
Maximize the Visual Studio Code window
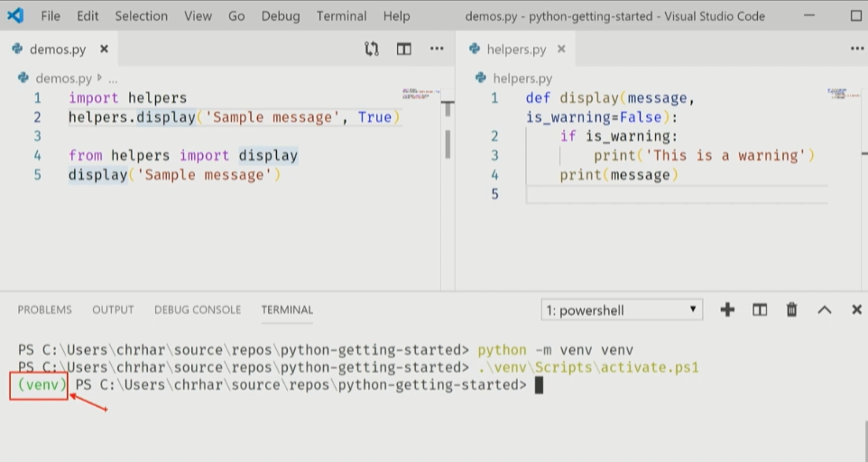(x=856, y=15)
